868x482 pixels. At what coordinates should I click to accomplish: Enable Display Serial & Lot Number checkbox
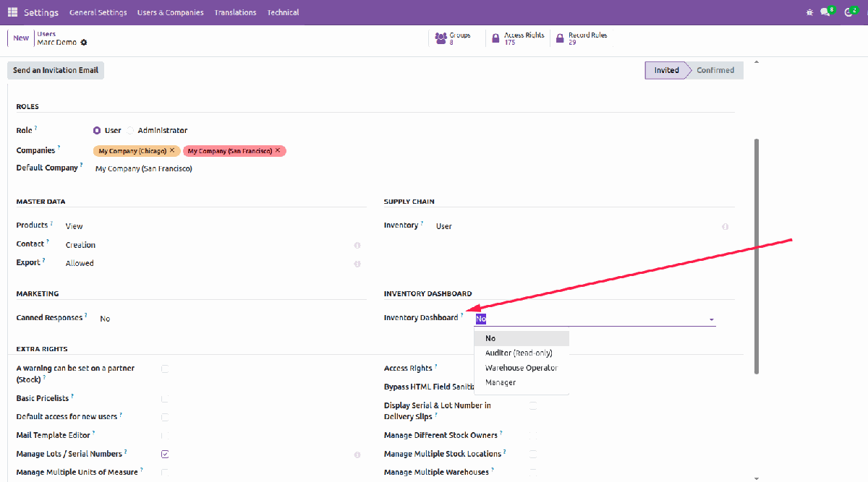[532, 406]
